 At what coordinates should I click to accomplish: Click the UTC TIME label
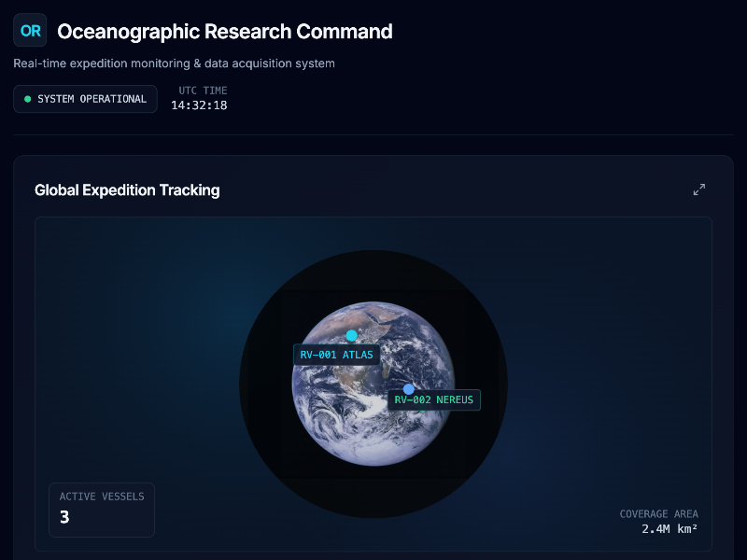203,91
